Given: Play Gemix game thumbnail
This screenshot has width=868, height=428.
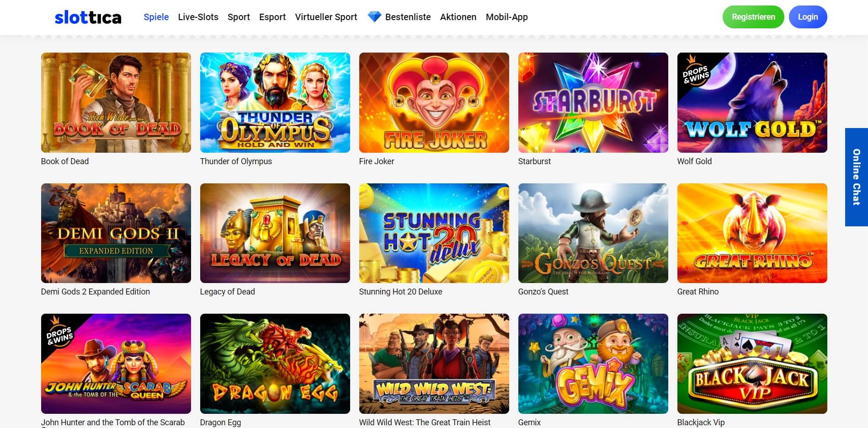Looking at the screenshot, I should pos(593,364).
